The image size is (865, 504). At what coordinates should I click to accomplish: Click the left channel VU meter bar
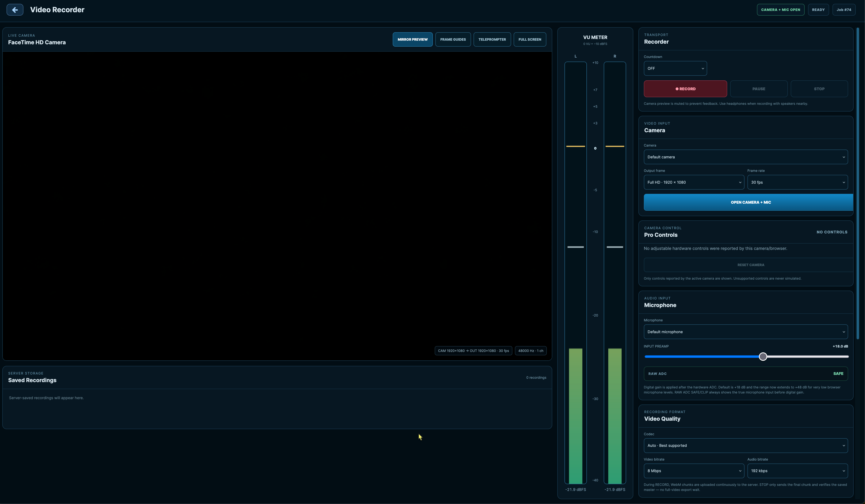click(x=575, y=273)
